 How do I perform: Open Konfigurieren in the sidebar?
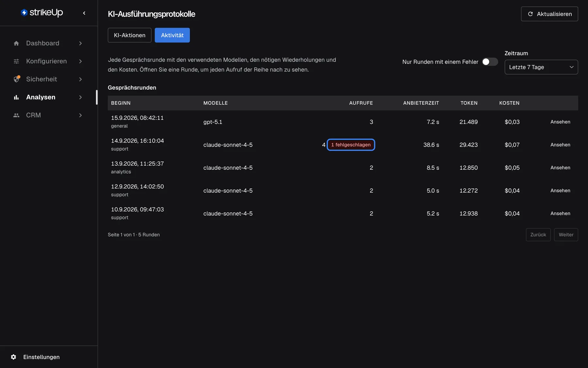pyautogui.click(x=46, y=61)
